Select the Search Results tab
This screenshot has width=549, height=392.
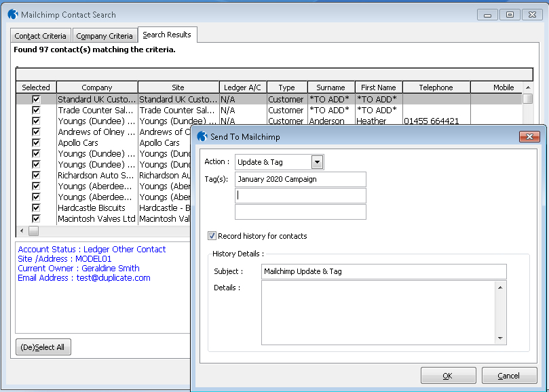[x=167, y=35]
